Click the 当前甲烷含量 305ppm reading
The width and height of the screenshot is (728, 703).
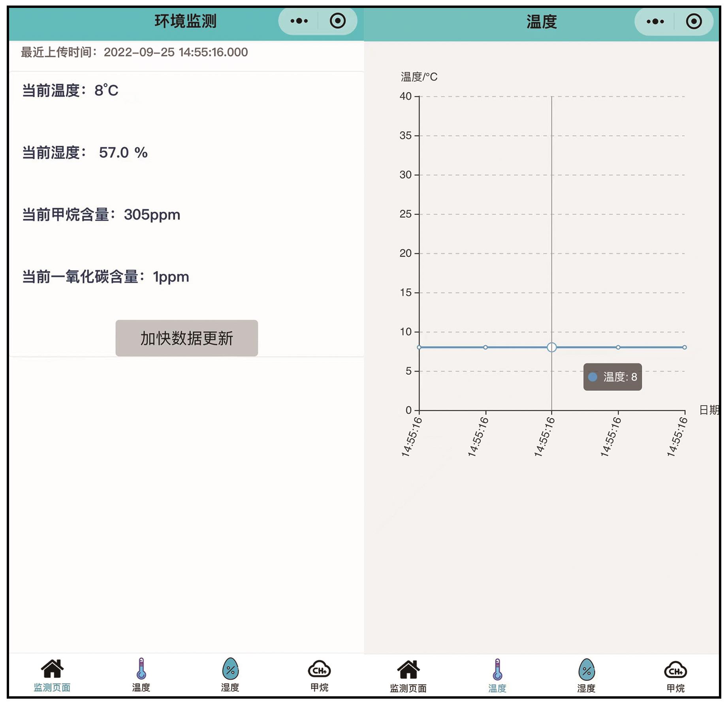[101, 215]
